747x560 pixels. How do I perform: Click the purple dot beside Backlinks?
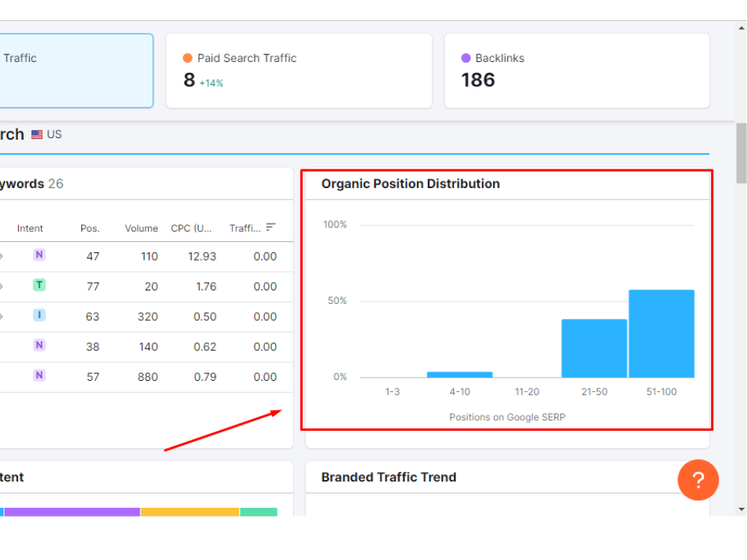[x=466, y=58]
